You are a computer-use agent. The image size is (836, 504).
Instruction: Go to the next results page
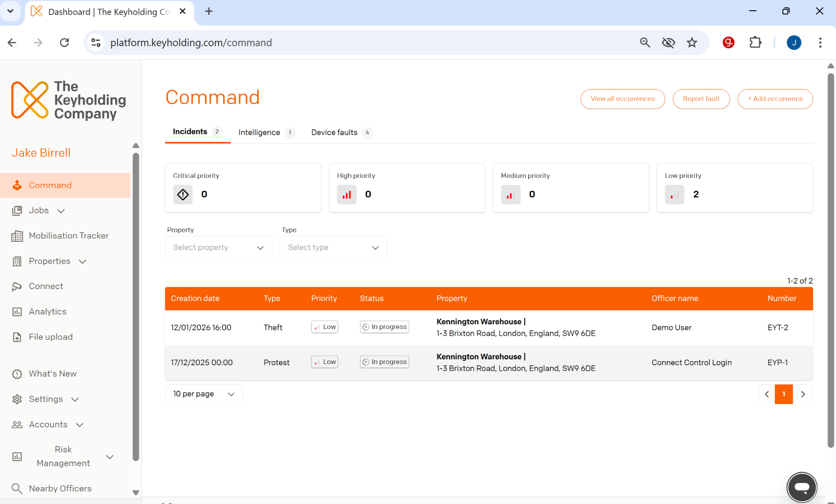pos(803,394)
